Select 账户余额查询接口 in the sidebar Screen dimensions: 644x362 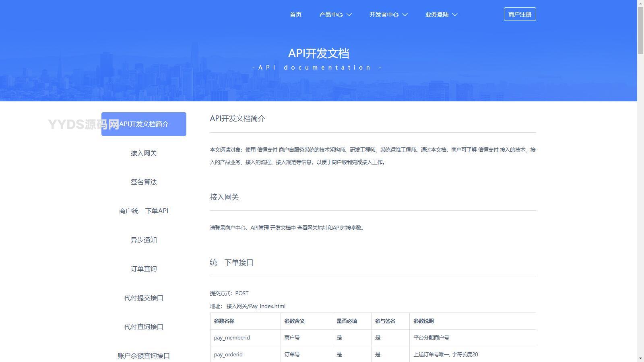pos(144,356)
